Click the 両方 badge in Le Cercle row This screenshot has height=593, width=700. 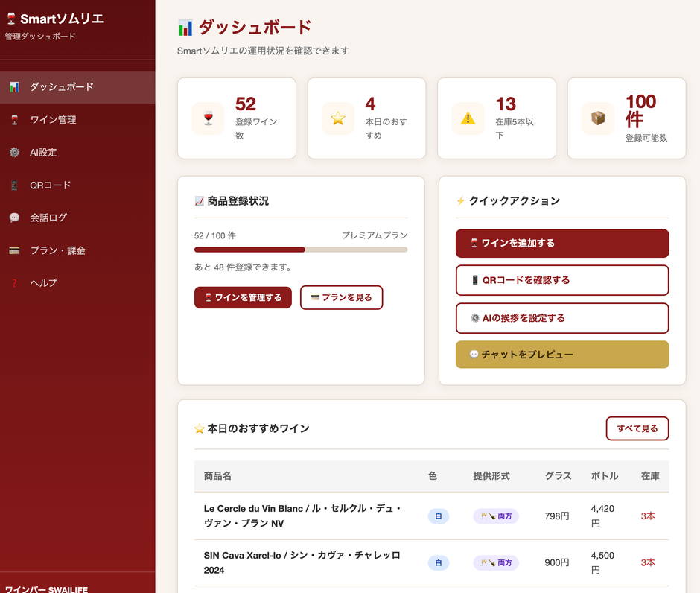pyautogui.click(x=496, y=516)
